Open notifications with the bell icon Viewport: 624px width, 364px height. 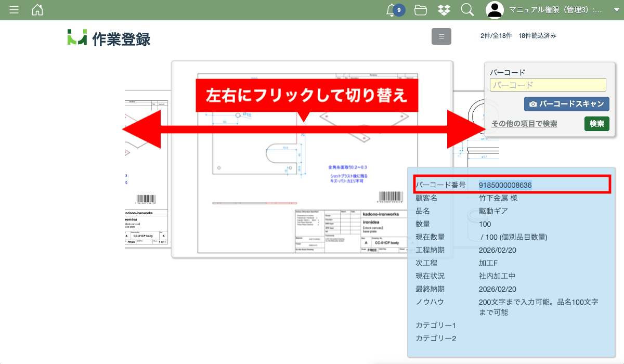click(x=392, y=10)
